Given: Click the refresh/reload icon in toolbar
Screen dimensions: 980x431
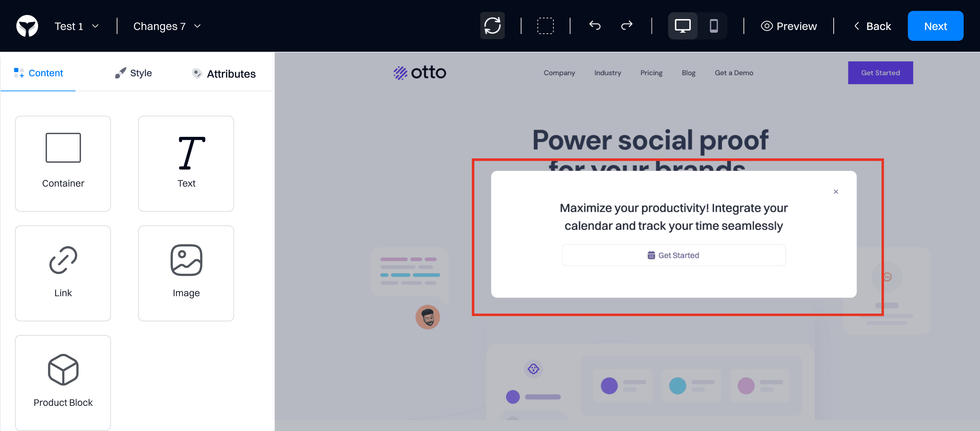Looking at the screenshot, I should [x=492, y=26].
